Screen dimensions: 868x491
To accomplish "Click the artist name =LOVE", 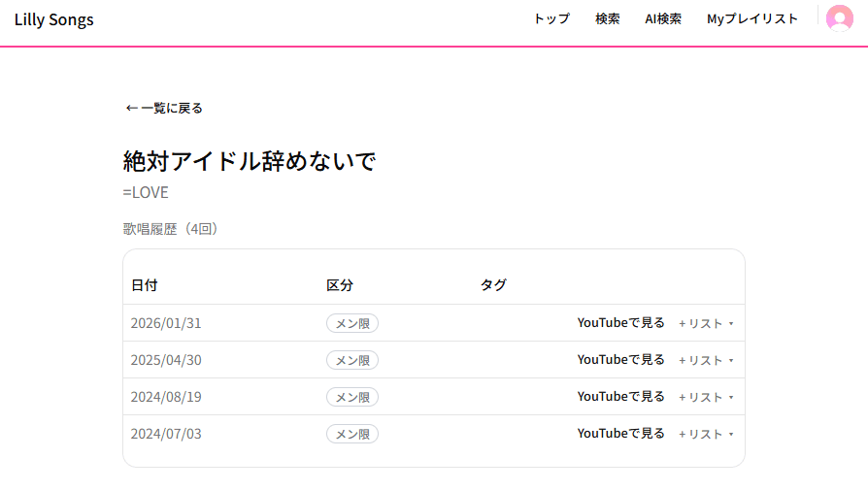I will [146, 192].
